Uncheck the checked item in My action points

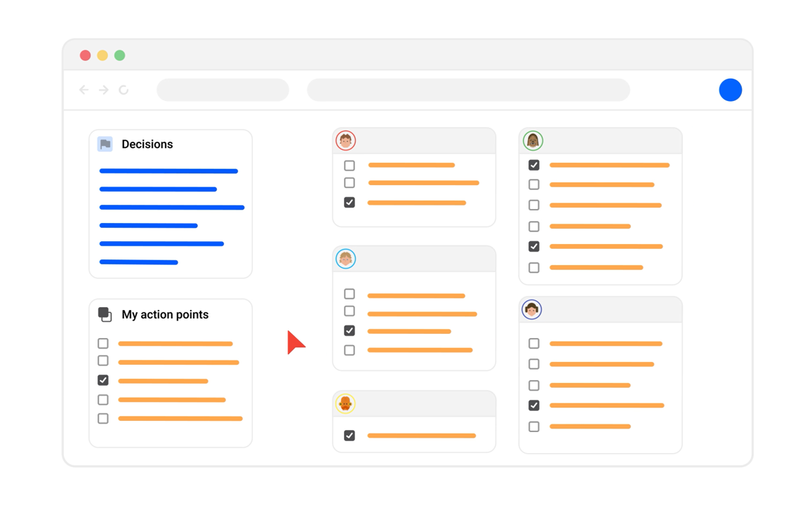click(x=103, y=380)
